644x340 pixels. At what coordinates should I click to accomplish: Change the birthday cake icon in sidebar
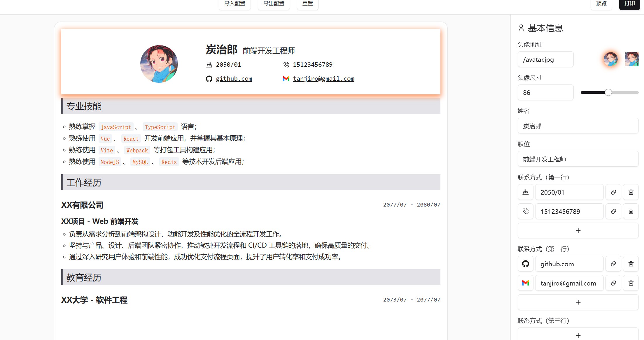pyautogui.click(x=526, y=192)
